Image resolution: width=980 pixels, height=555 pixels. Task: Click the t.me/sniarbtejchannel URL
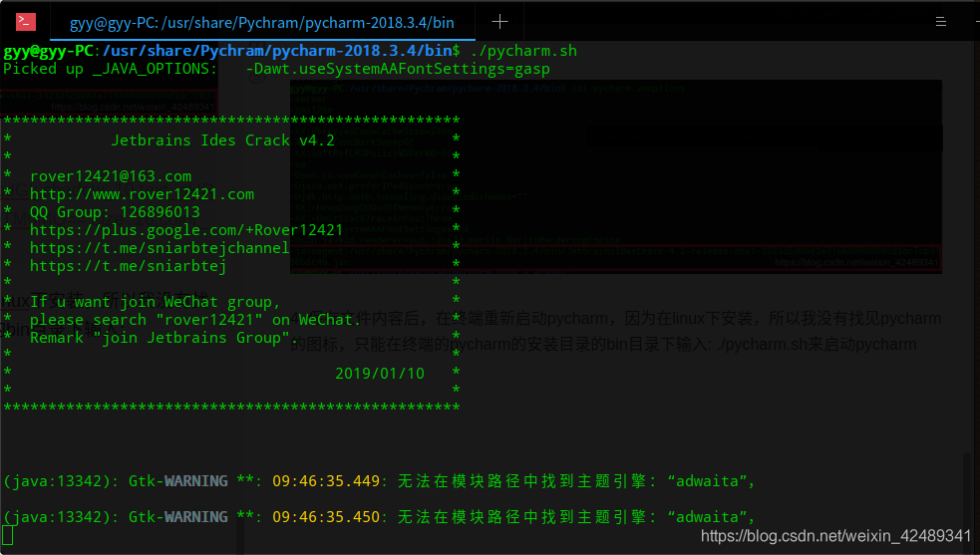tap(160, 248)
